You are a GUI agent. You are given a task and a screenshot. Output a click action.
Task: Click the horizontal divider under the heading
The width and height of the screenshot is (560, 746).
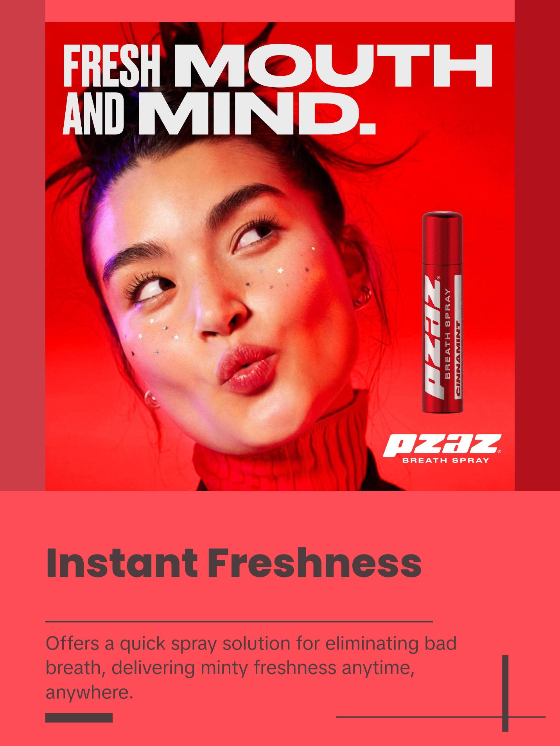pyautogui.click(x=239, y=621)
